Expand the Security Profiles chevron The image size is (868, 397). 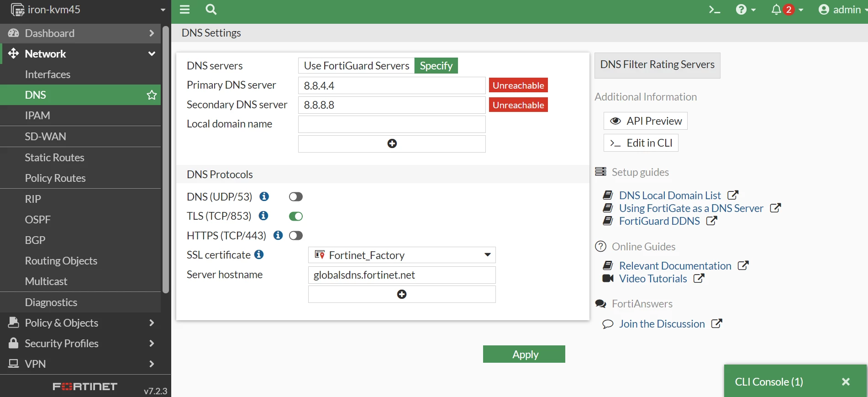(x=152, y=344)
